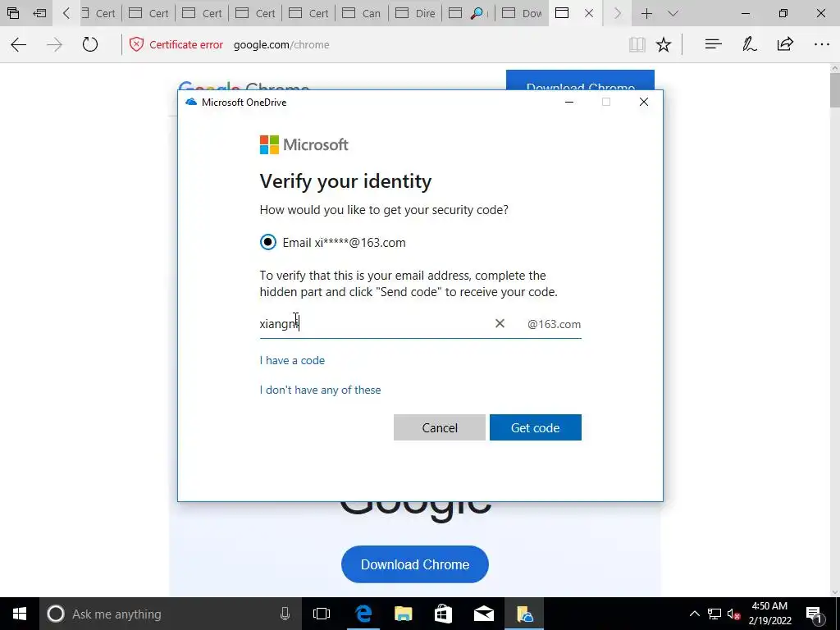Screen dimensions: 840x630
Task: Click the network tray icon
Action: click(x=714, y=614)
